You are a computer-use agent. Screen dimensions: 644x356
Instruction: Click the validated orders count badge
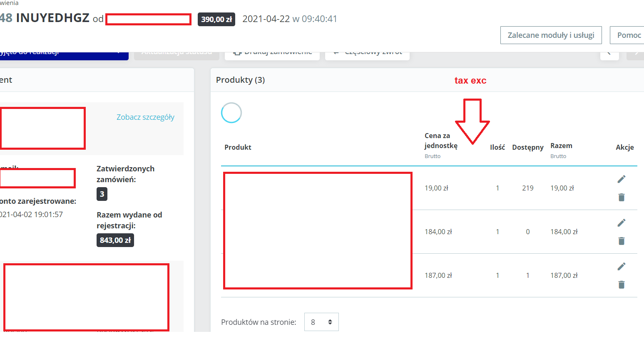click(x=102, y=194)
